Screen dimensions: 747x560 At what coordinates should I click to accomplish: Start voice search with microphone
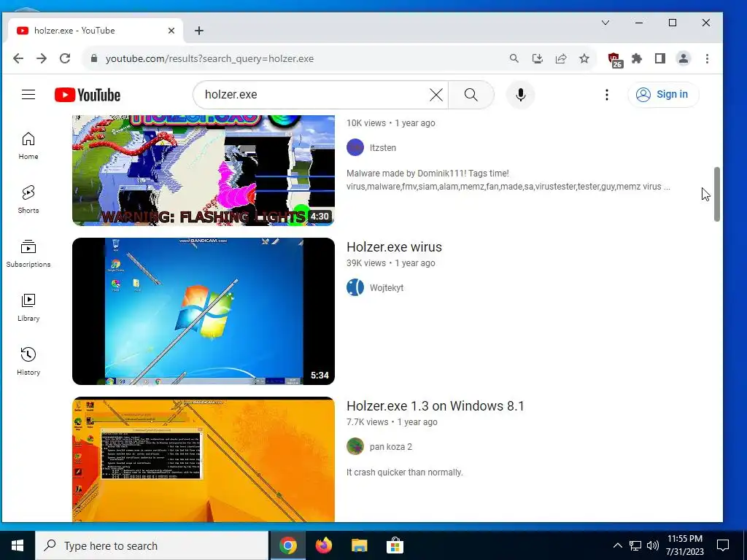[521, 95]
